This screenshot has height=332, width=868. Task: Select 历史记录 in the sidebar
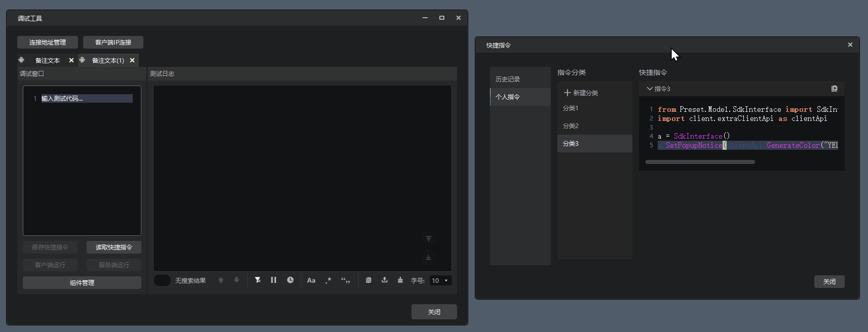508,79
